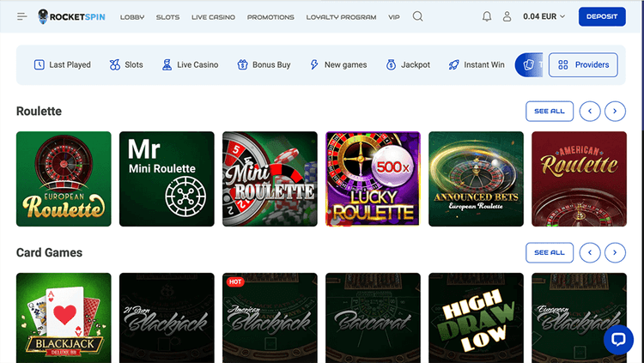Open VIP page
The width and height of the screenshot is (644, 363).
[x=394, y=17]
